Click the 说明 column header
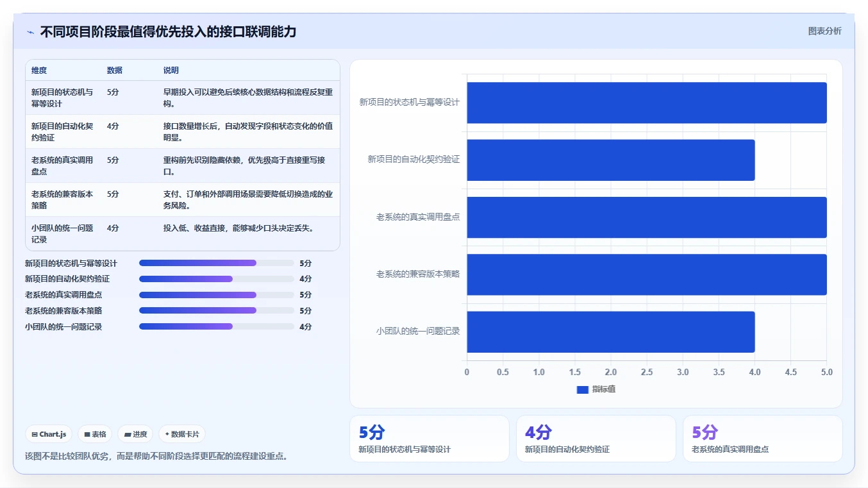Screen dimensions: 868x488 (x=171, y=71)
